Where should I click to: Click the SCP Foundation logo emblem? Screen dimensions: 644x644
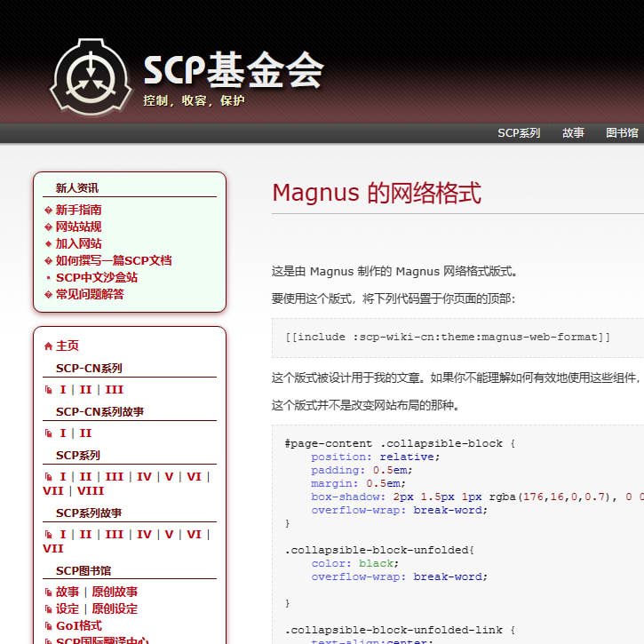click(x=91, y=76)
